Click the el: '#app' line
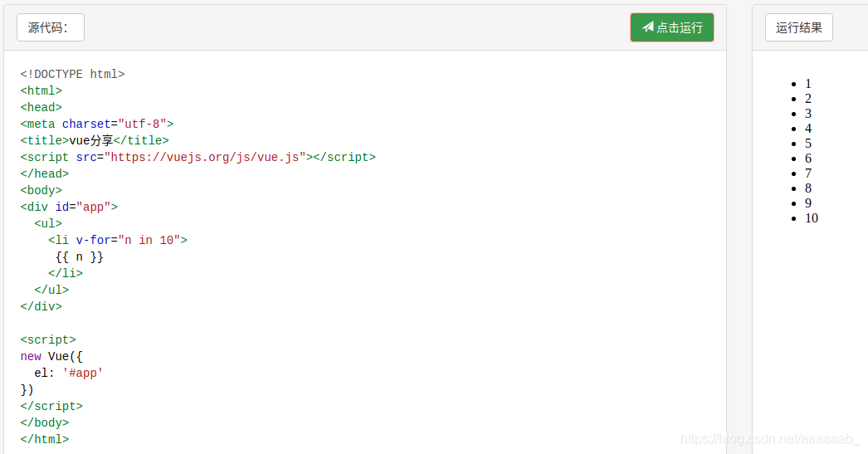This screenshot has height=454, width=868. pos(69,373)
